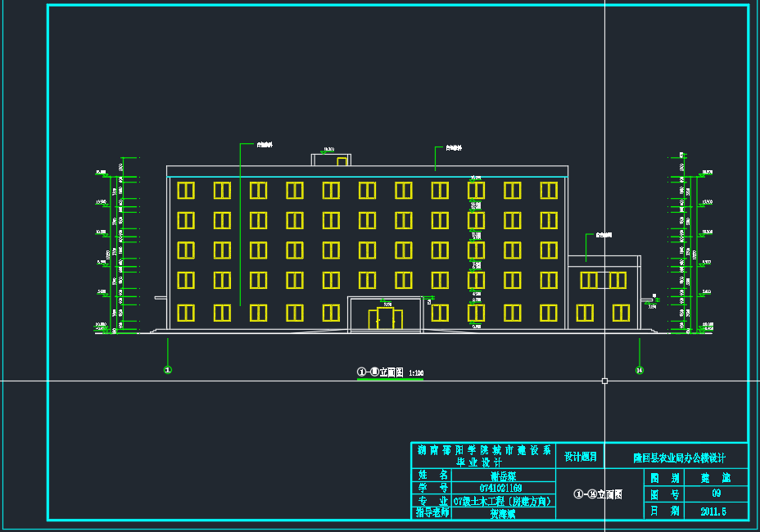The image size is (760, 532).
Task: Click the "日期" label cell
Action: point(664,511)
